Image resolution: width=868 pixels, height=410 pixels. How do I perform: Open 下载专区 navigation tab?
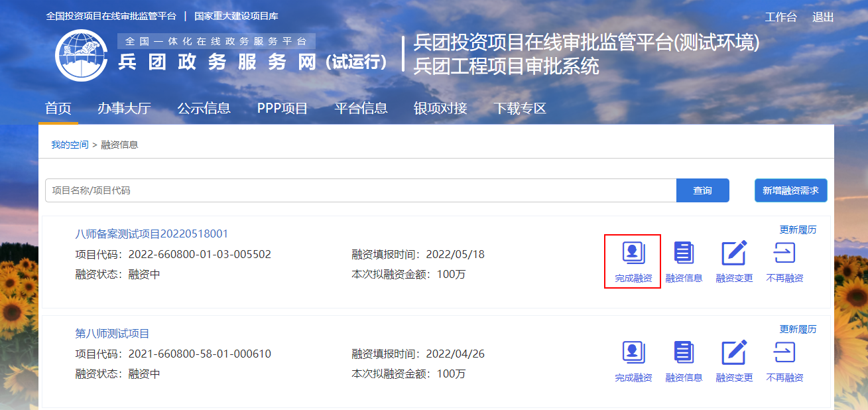coord(520,109)
